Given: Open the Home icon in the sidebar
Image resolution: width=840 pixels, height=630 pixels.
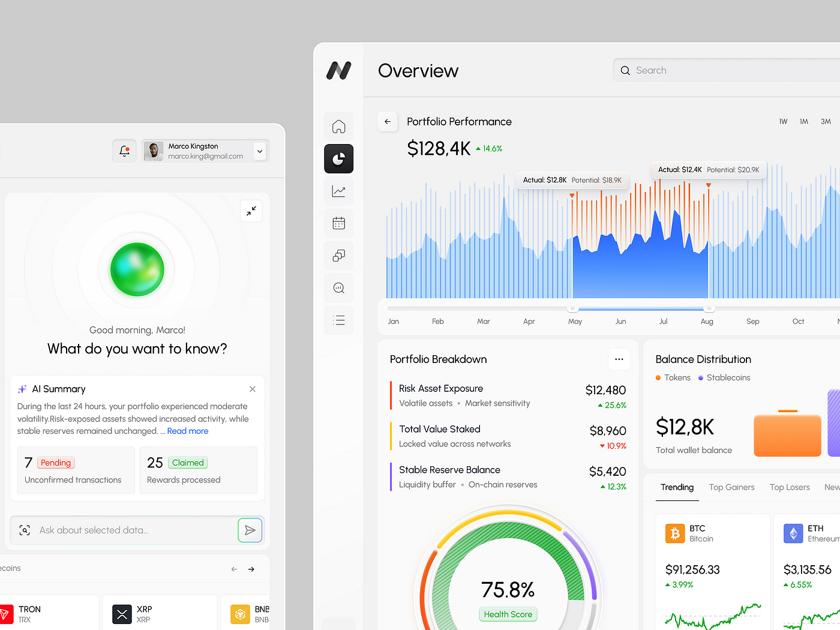Looking at the screenshot, I should 339,127.
